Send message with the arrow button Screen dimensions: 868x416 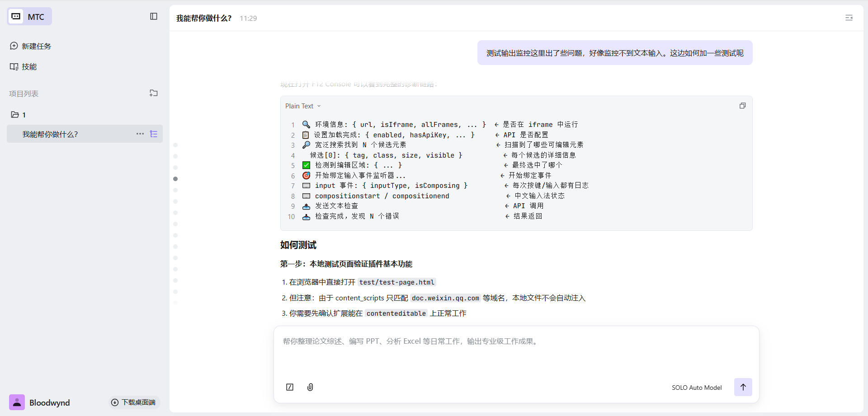[x=743, y=387]
